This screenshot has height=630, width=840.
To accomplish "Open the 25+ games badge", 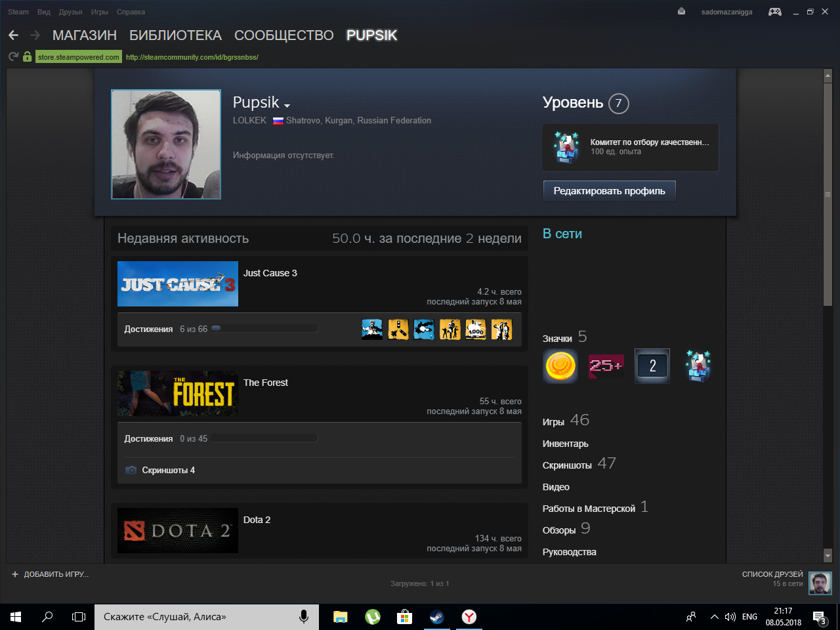I will (606, 366).
